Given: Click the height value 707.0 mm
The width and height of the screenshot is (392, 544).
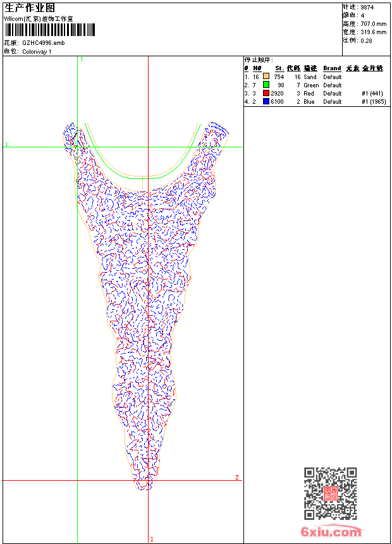Looking at the screenshot, I should (x=373, y=23).
